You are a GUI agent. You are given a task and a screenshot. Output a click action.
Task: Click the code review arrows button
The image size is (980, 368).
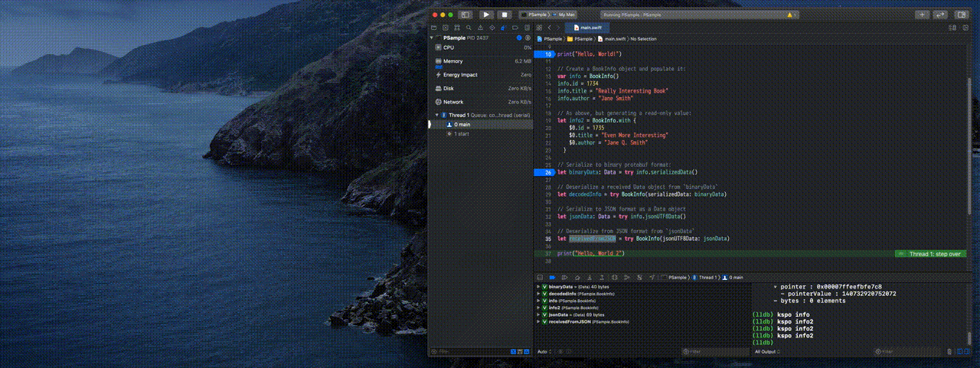(939, 15)
